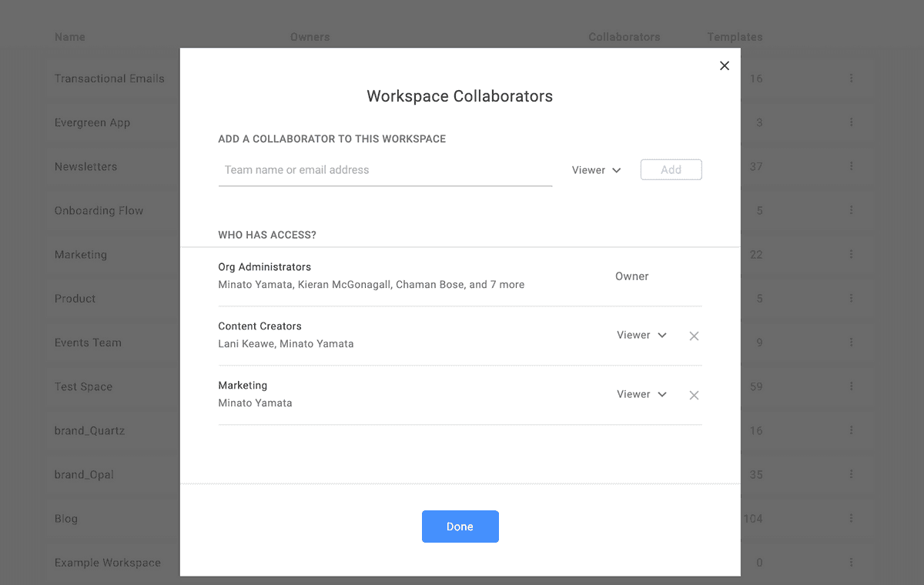Image resolution: width=924 pixels, height=585 pixels.
Task: Open the Evergreen App workspace
Action: pos(92,122)
